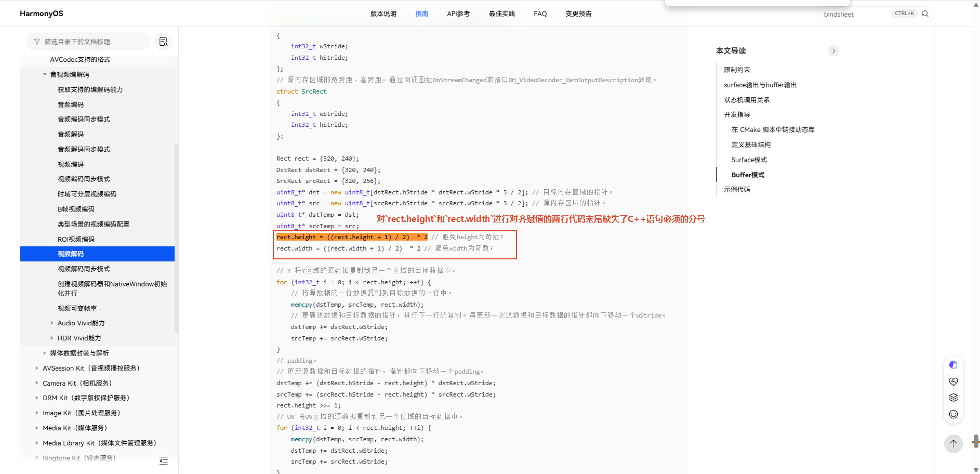Image resolution: width=980 pixels, height=474 pixels.
Task: Click the sidebar filter title input field
Action: (88, 42)
